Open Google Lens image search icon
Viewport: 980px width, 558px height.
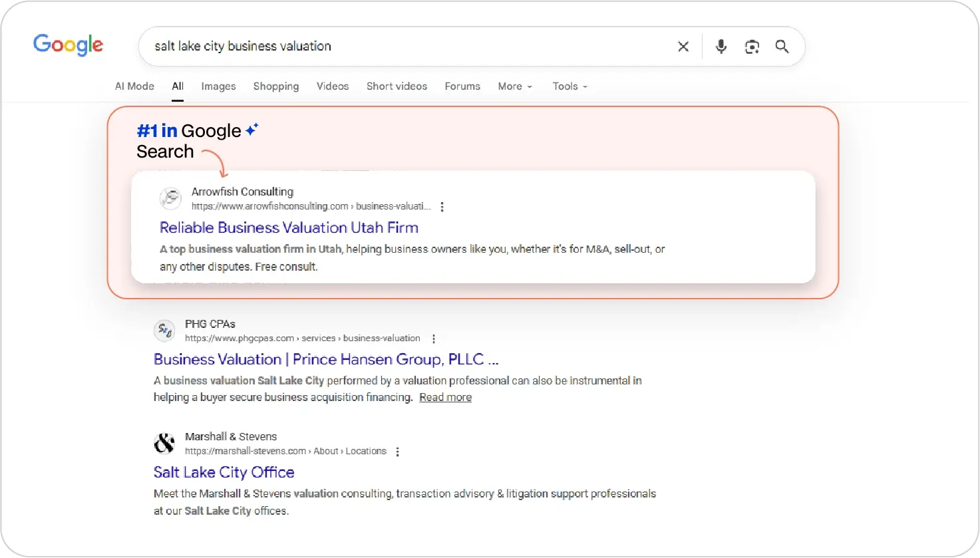point(752,47)
